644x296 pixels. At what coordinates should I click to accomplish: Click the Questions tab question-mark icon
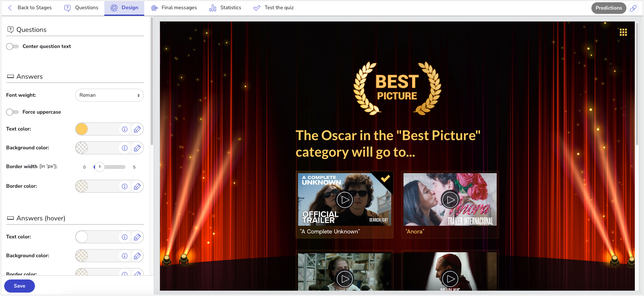click(x=68, y=8)
